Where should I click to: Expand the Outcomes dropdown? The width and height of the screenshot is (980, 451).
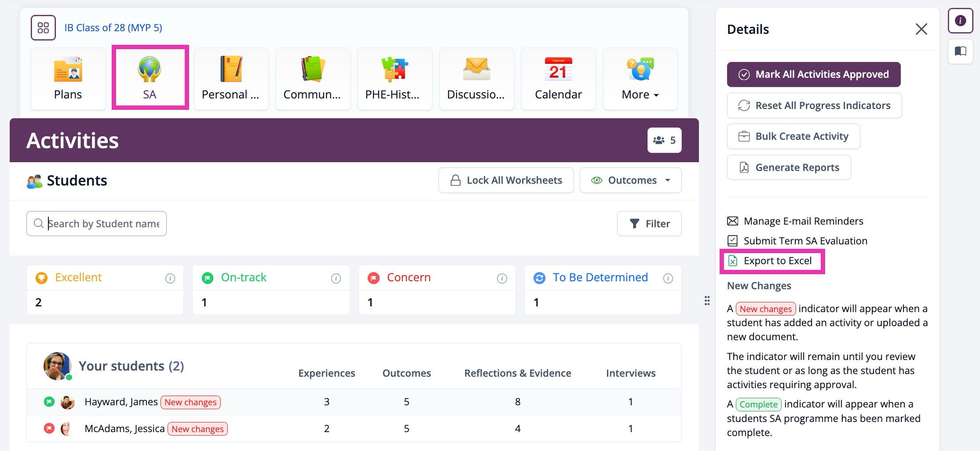click(x=630, y=180)
